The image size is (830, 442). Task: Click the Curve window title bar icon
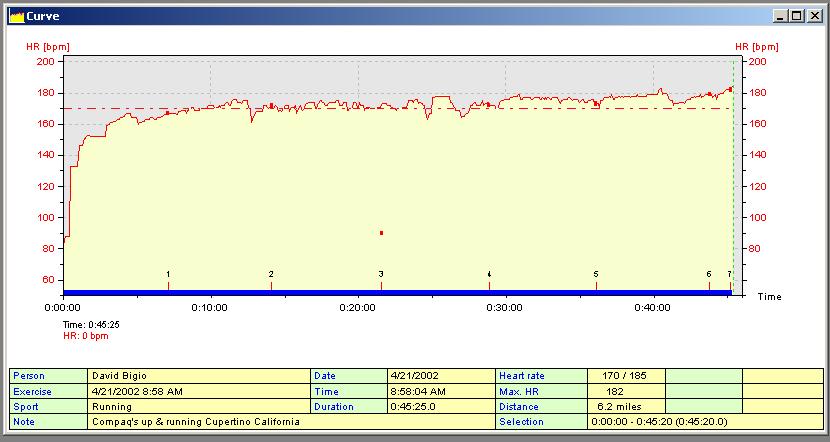coord(16,16)
